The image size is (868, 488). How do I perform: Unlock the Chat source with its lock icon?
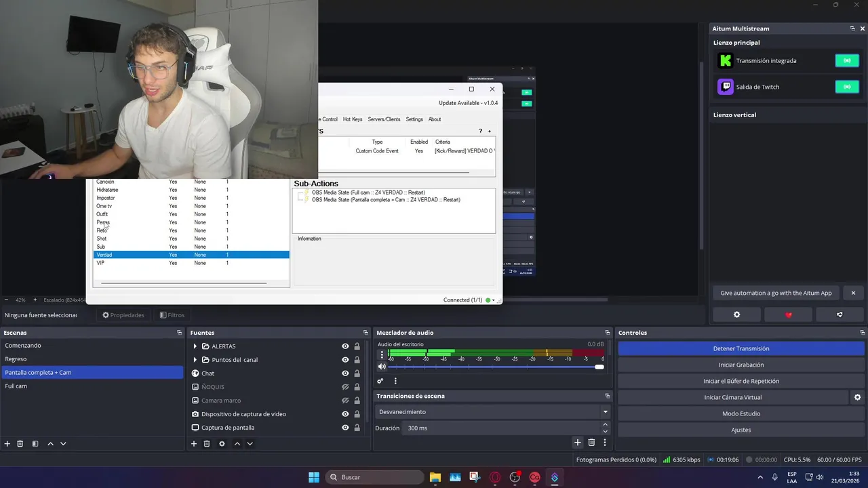pos(357,373)
